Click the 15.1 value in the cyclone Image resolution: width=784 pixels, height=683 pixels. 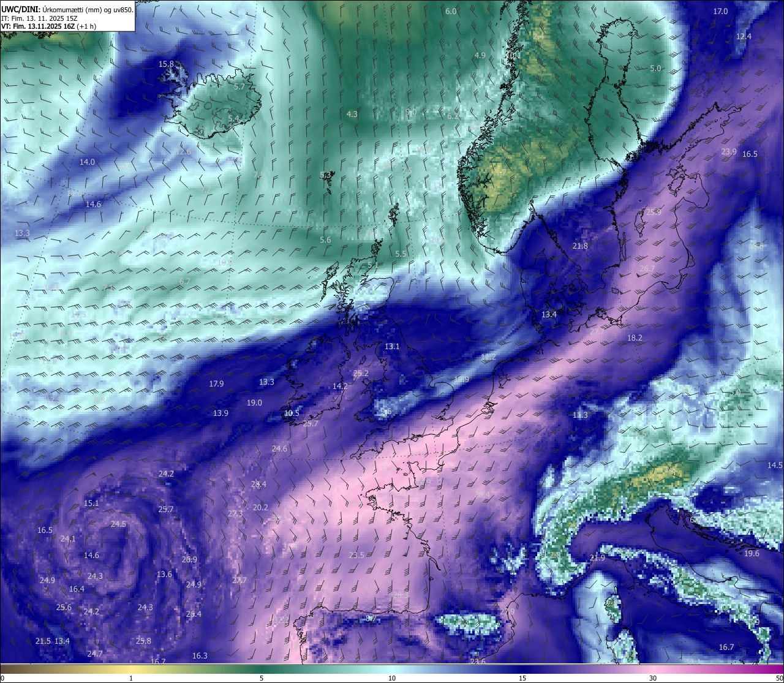(x=91, y=503)
